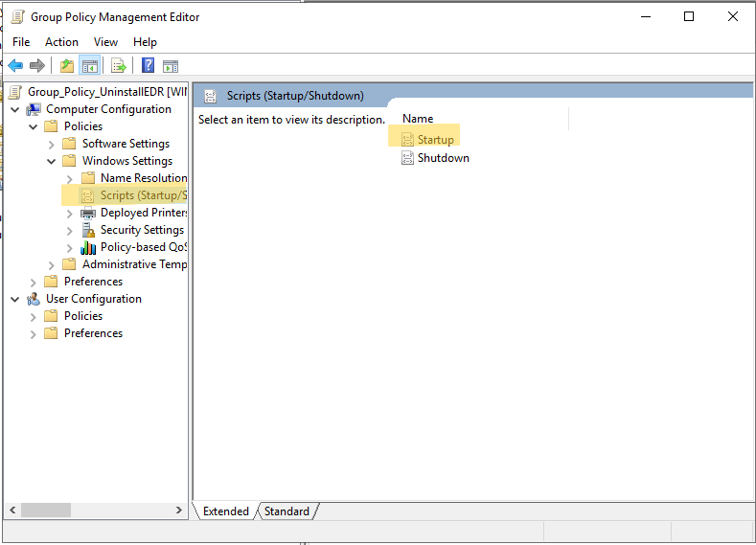Close the Group Policy Management Editor window
This screenshot has height=545, width=756.
tap(733, 17)
